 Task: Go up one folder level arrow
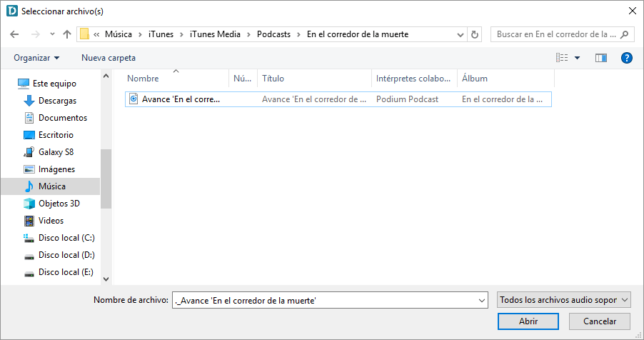67,34
